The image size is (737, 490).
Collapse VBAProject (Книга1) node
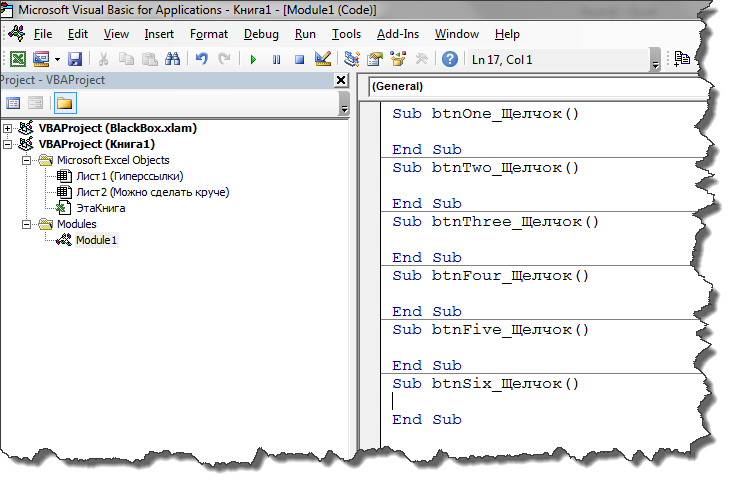7,144
